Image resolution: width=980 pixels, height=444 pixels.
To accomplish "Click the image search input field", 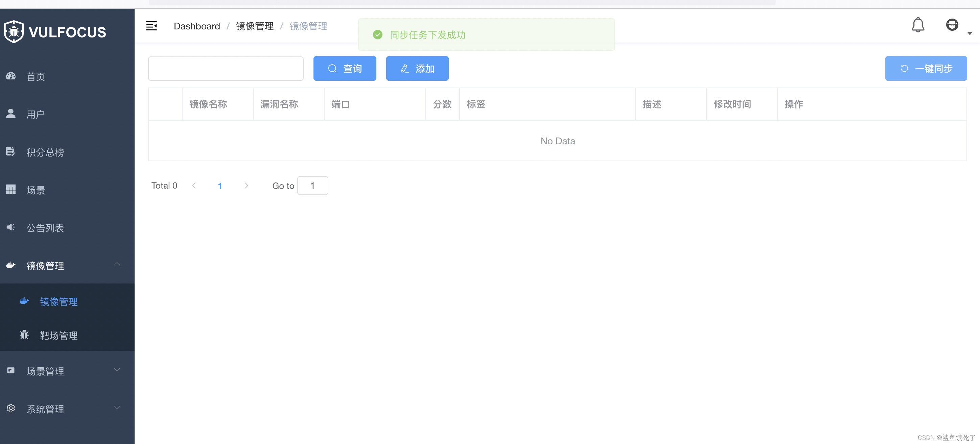I will tap(226, 68).
